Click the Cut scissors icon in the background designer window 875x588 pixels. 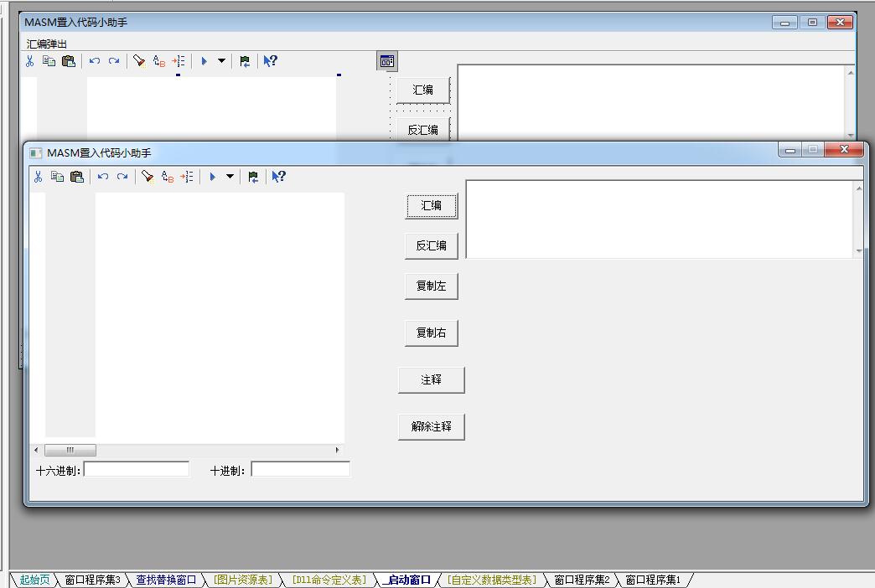(x=29, y=61)
